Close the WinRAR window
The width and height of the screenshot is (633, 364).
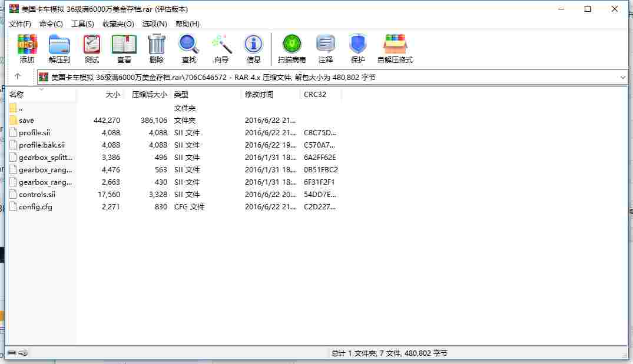pos(614,9)
